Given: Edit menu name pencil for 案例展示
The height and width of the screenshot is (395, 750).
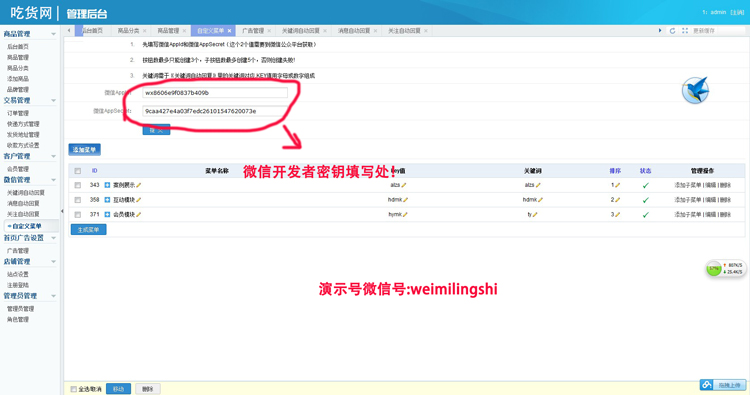Looking at the screenshot, I should tap(139, 185).
